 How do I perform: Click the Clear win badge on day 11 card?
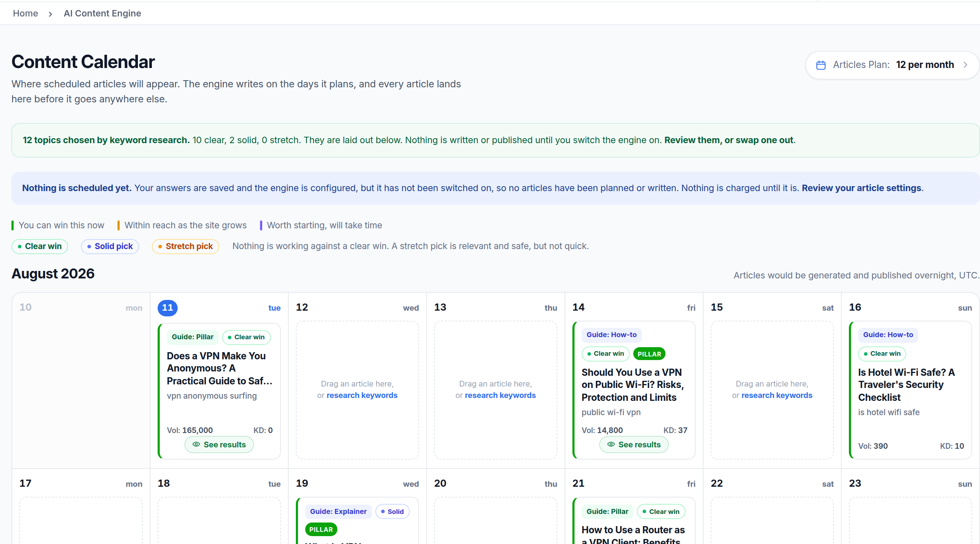click(x=246, y=337)
